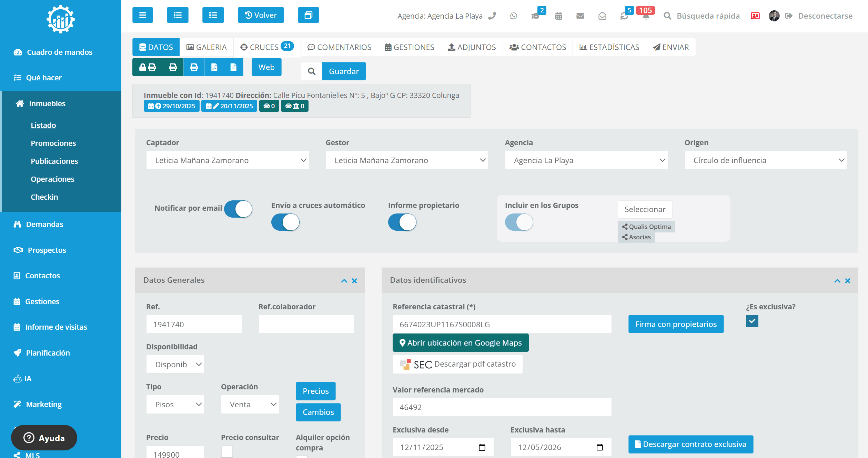Click the Referencia catastral input field
This screenshot has height=458, width=868.
(502, 325)
